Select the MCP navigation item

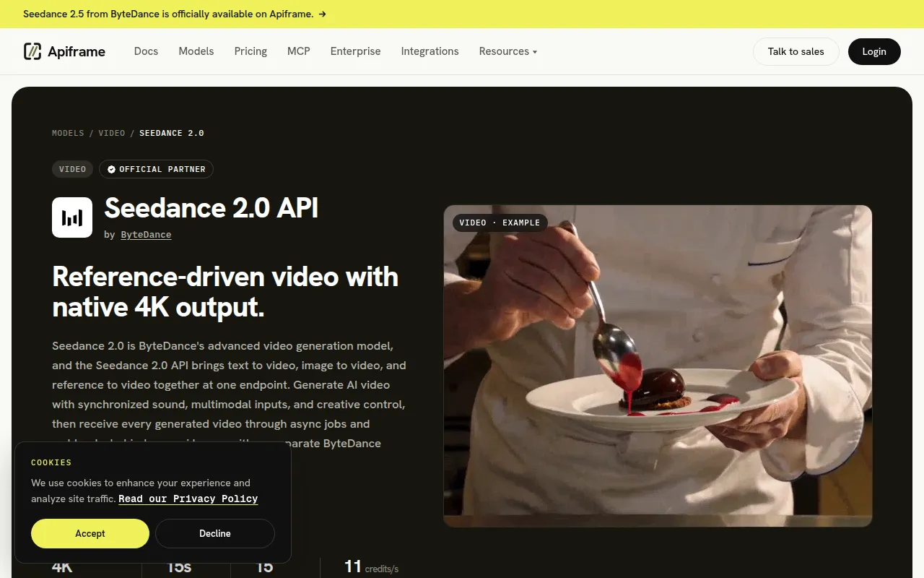(x=299, y=51)
